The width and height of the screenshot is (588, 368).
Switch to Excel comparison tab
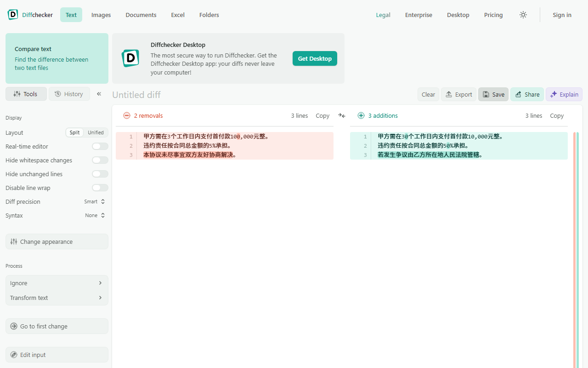tap(178, 15)
